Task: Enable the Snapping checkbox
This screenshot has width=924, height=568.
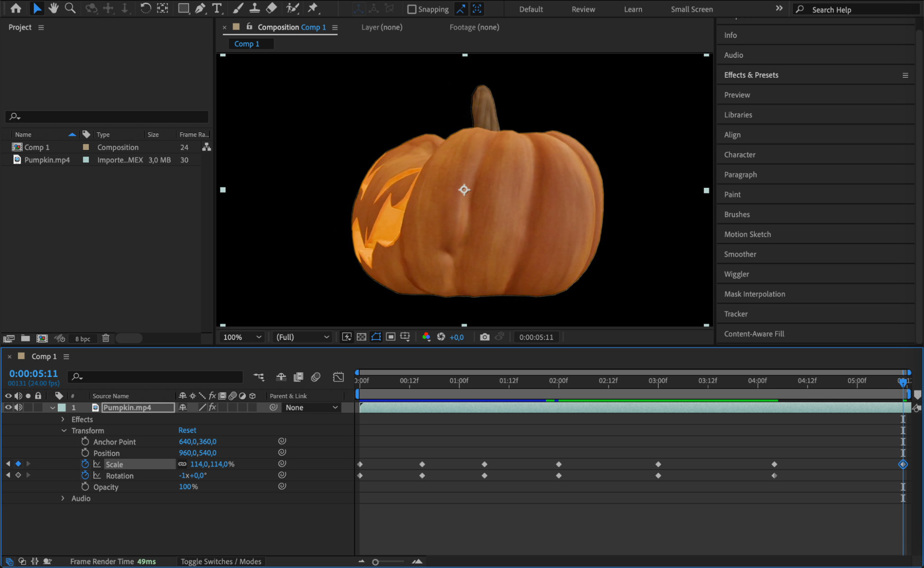Action: point(412,9)
